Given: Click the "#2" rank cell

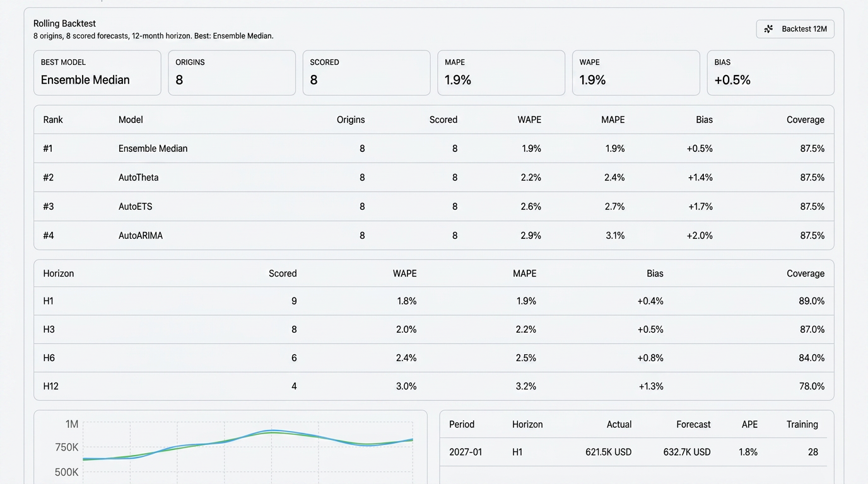Looking at the screenshot, I should point(49,178).
